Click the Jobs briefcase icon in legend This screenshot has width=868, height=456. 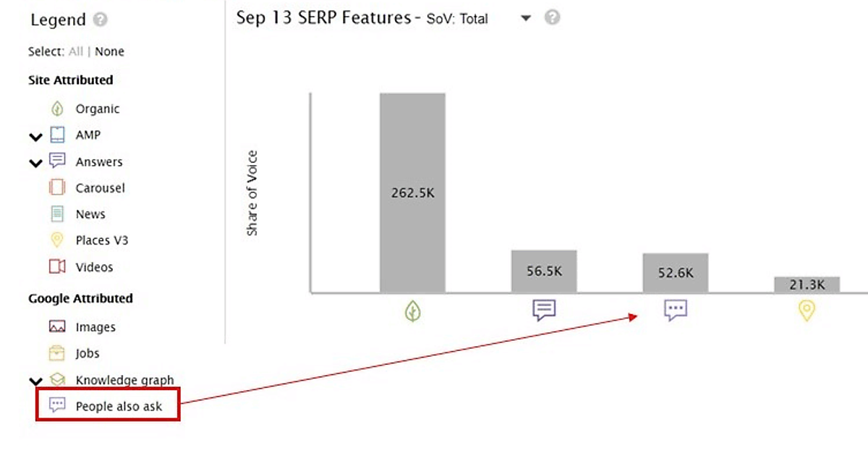tap(57, 353)
